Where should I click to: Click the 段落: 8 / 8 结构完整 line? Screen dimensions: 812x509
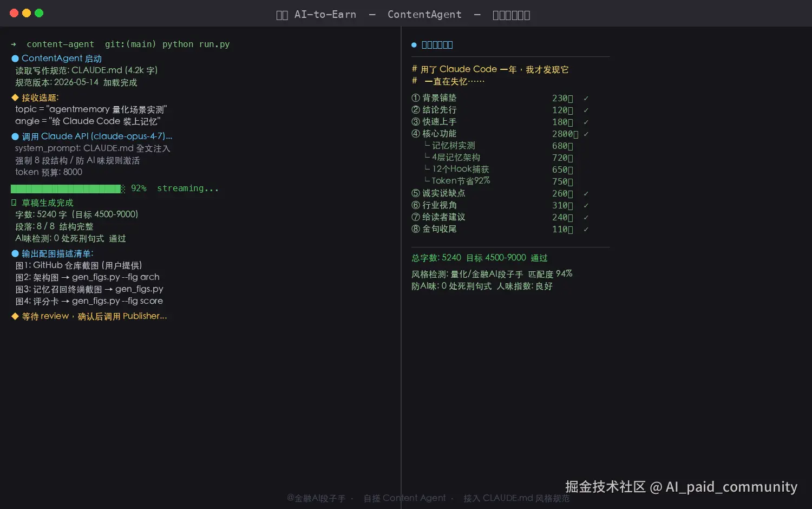[x=54, y=226]
